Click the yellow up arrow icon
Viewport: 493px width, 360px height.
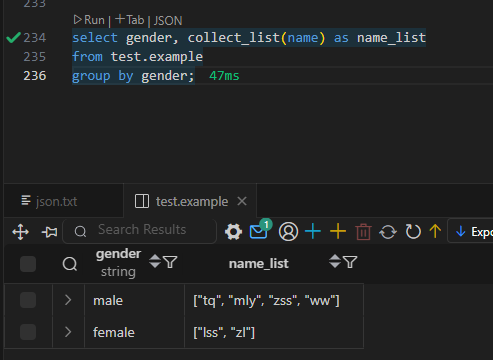coord(435,231)
